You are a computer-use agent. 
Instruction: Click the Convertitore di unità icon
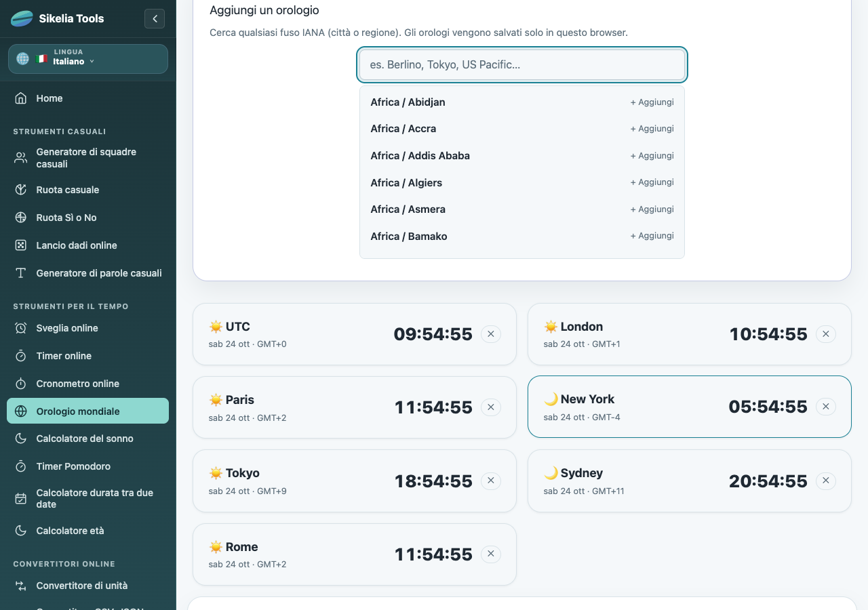coord(21,586)
